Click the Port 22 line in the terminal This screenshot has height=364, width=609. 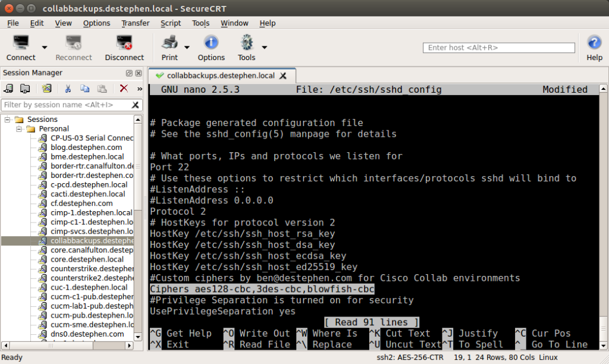(x=169, y=167)
